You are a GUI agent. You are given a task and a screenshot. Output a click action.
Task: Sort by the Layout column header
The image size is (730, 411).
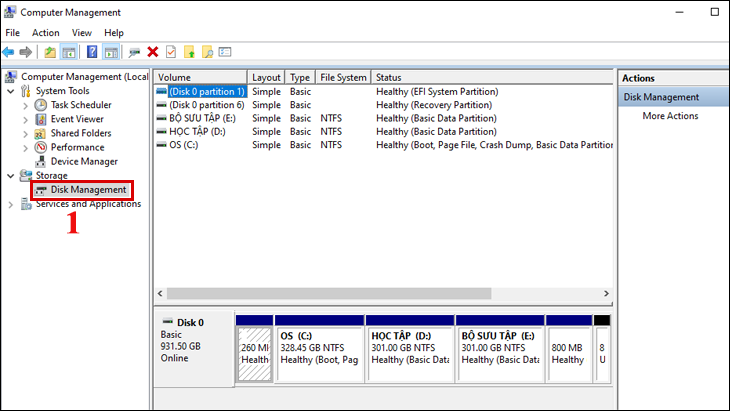coord(266,77)
